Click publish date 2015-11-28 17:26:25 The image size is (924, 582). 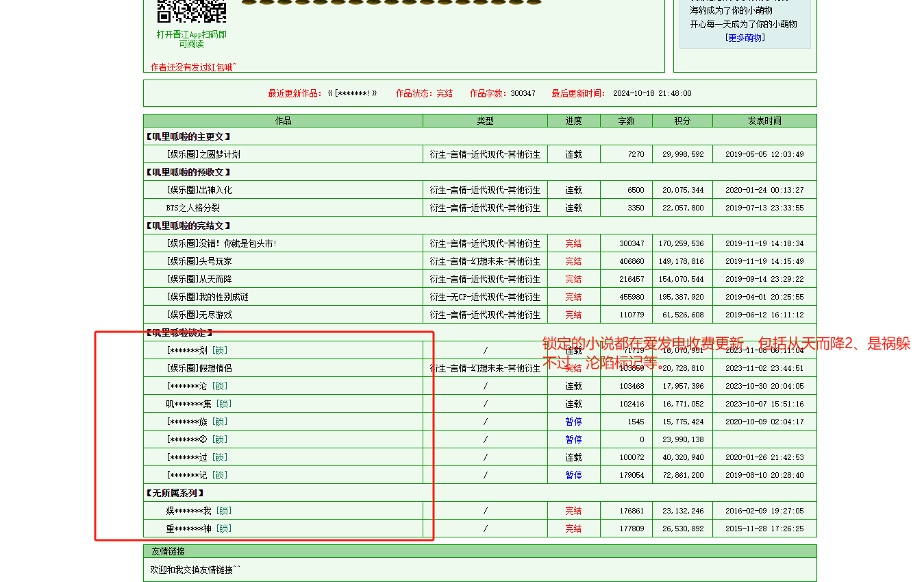(x=764, y=529)
